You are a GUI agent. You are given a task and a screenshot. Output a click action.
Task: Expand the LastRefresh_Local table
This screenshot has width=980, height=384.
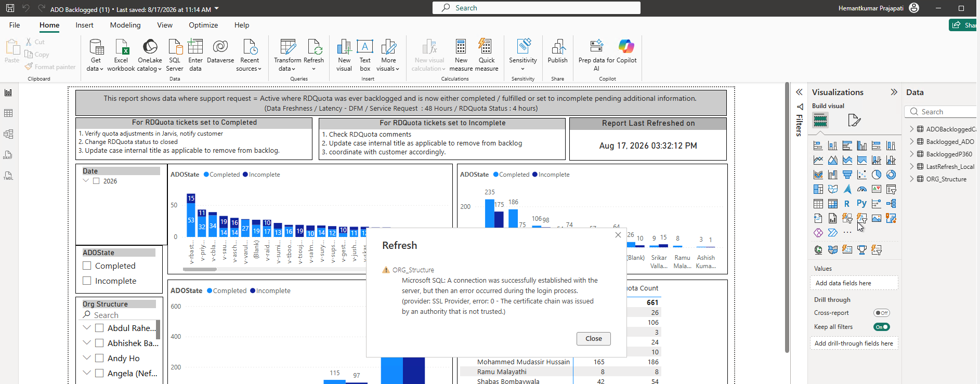tap(912, 166)
